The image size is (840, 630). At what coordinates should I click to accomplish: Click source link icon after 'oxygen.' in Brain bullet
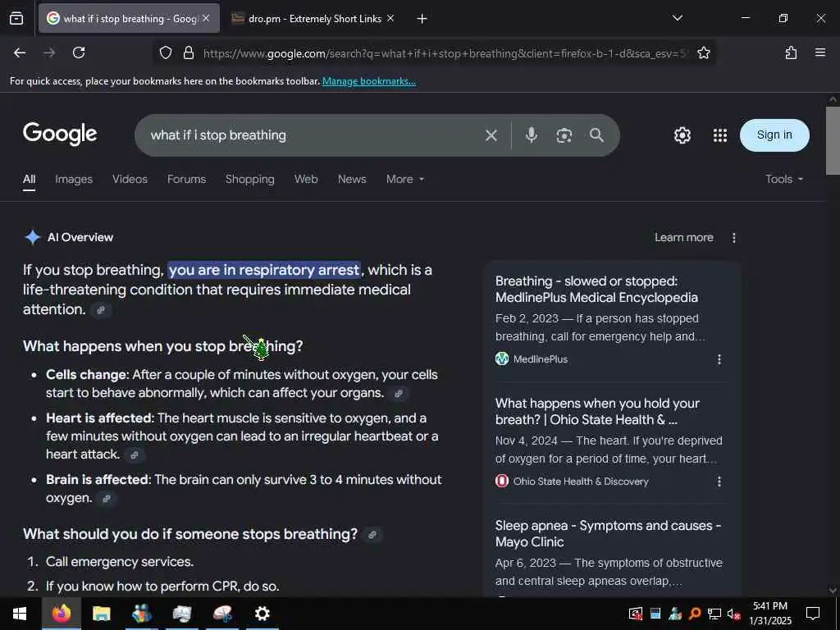point(107,499)
